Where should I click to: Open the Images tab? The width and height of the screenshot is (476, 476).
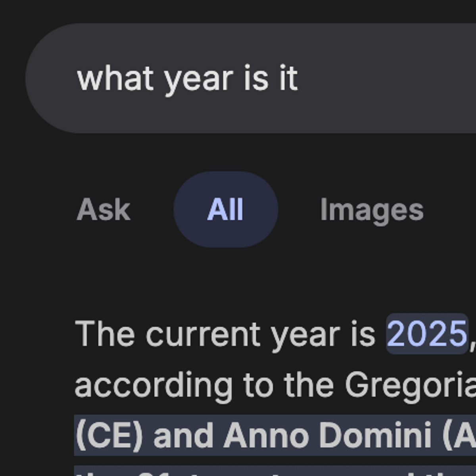pos(372,209)
